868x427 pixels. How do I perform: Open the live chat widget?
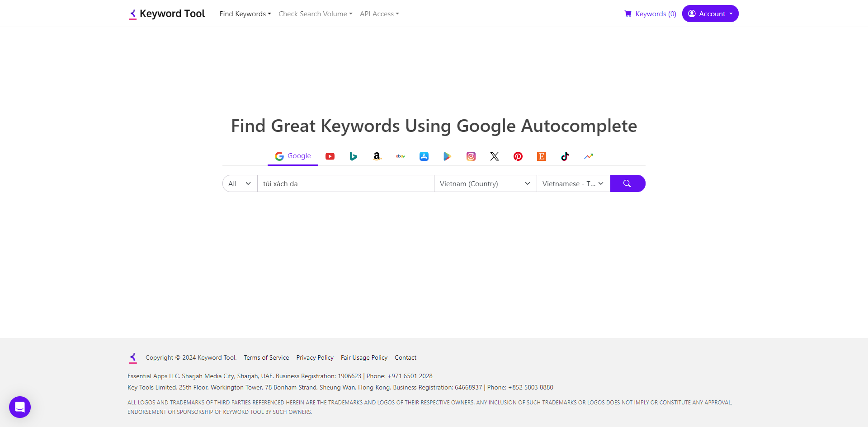tap(20, 407)
